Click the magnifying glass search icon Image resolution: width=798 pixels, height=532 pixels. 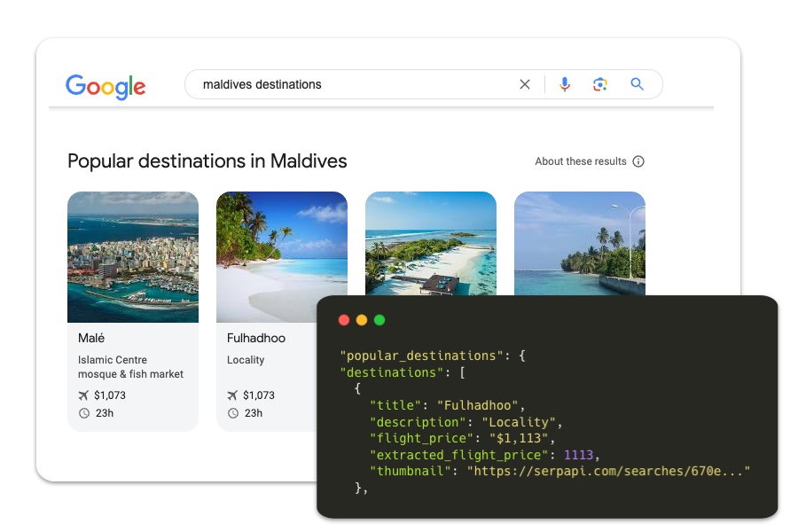[637, 83]
